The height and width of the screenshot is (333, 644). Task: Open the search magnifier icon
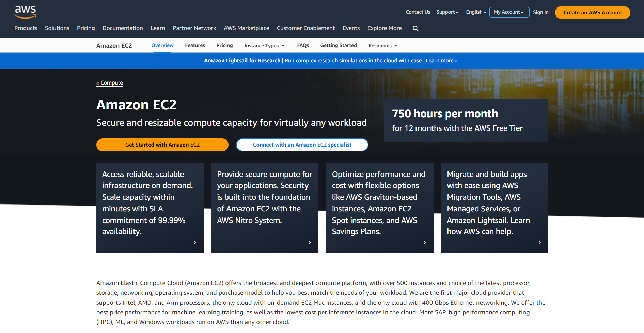pos(415,28)
